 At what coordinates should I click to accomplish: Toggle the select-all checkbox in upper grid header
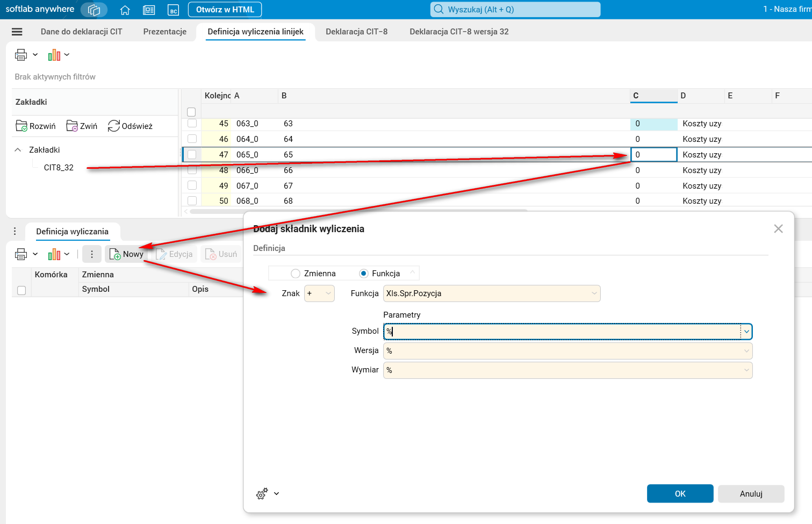tap(191, 112)
